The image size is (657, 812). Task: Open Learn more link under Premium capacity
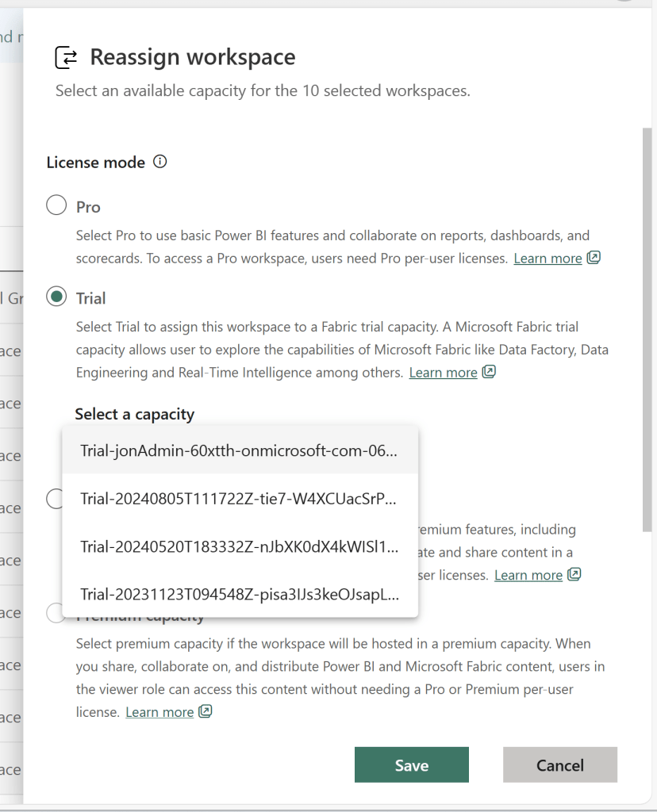pos(159,712)
